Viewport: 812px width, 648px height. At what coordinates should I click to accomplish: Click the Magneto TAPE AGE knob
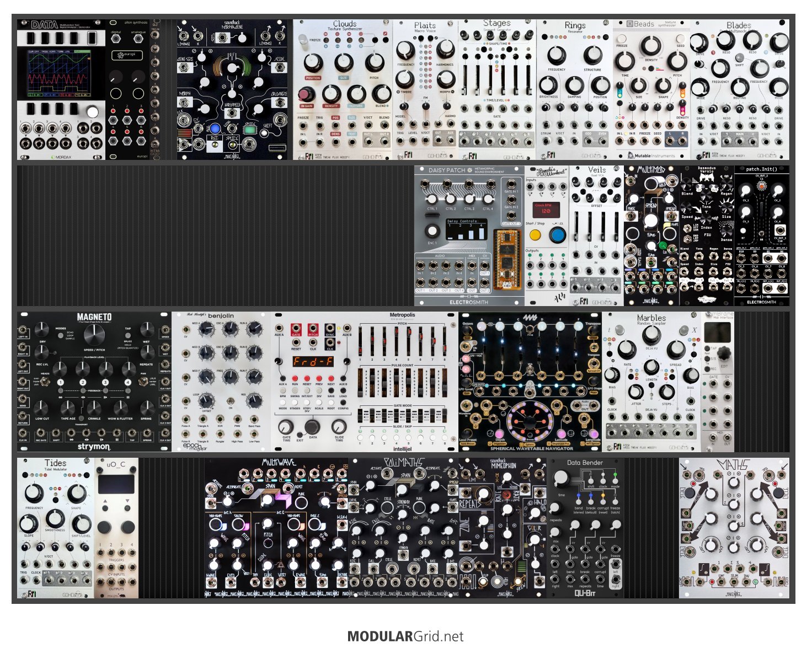click(x=68, y=408)
